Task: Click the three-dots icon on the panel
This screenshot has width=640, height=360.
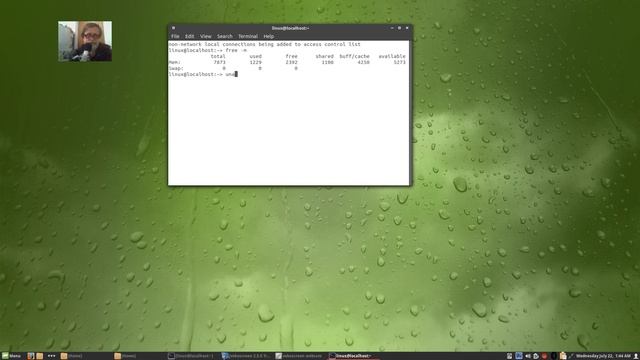Action: (x=51, y=356)
